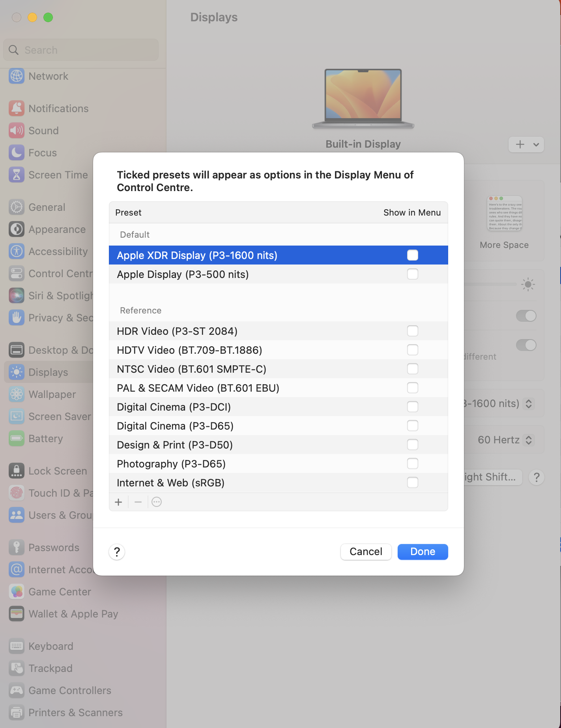Open the preset popup showing 1600 nits
This screenshot has width=561, height=728.
(x=529, y=403)
